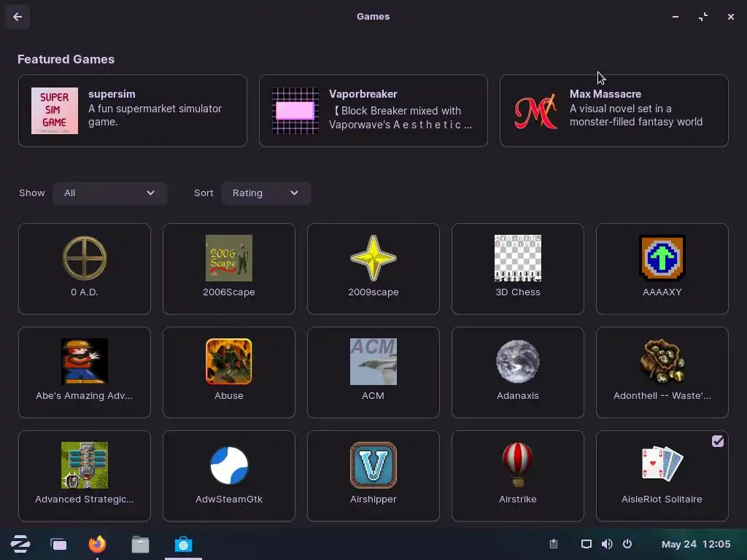The height and width of the screenshot is (560, 747).
Task: Click the Vaporbreaker title text
Action: click(363, 94)
